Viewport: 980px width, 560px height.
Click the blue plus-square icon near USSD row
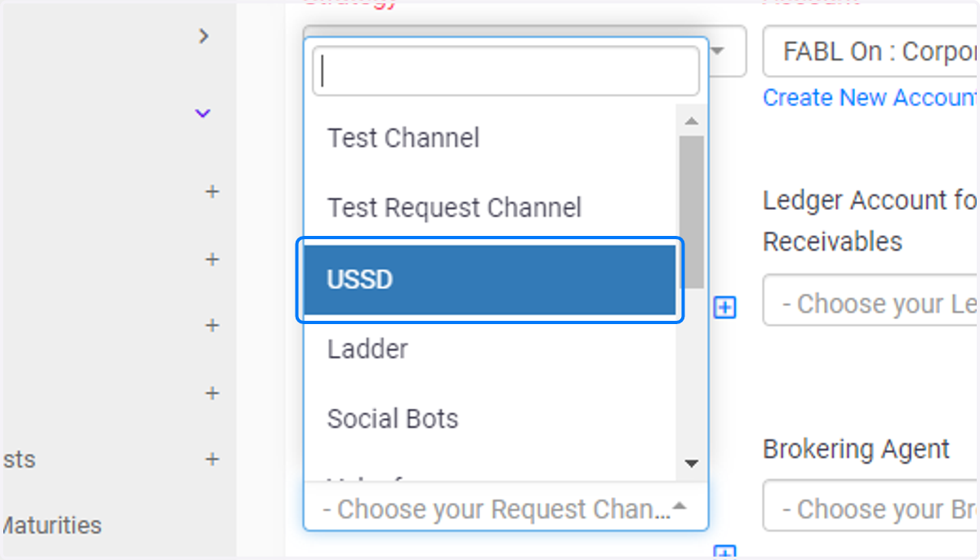[x=724, y=308]
